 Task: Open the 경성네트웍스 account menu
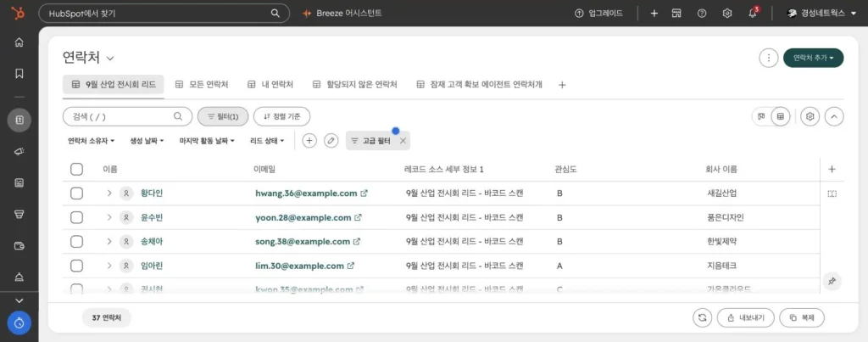(821, 14)
